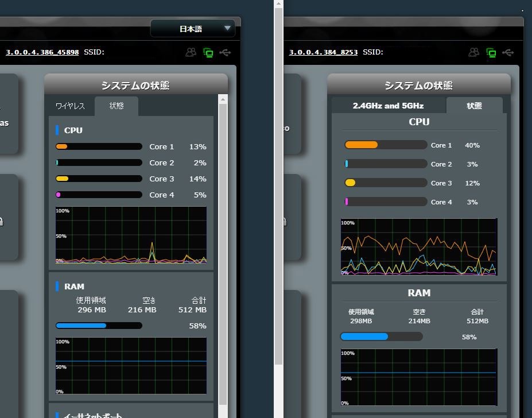Click the left panel CPU usage graph
Screen dimensions: 532x418
tap(131, 235)
